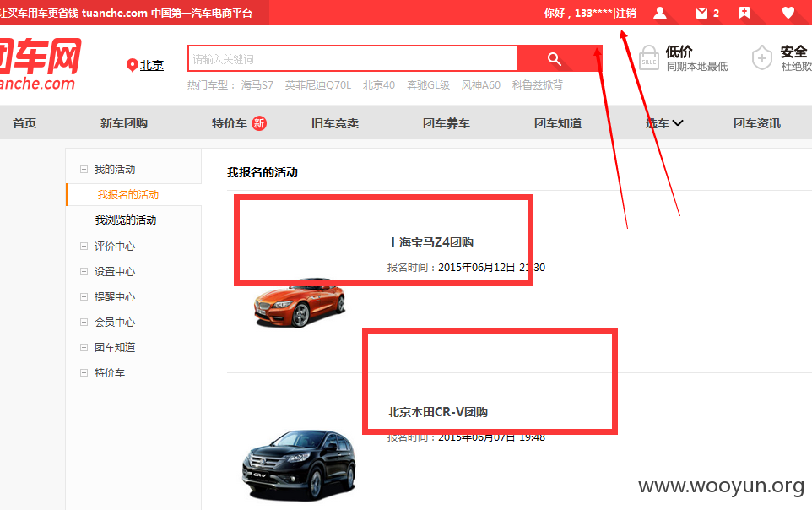Open the 选车 dropdown menu

click(x=664, y=123)
